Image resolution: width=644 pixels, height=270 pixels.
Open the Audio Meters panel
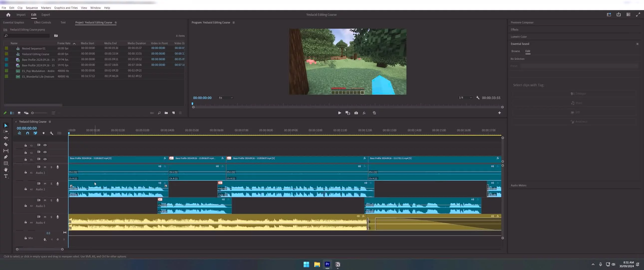[518, 185]
